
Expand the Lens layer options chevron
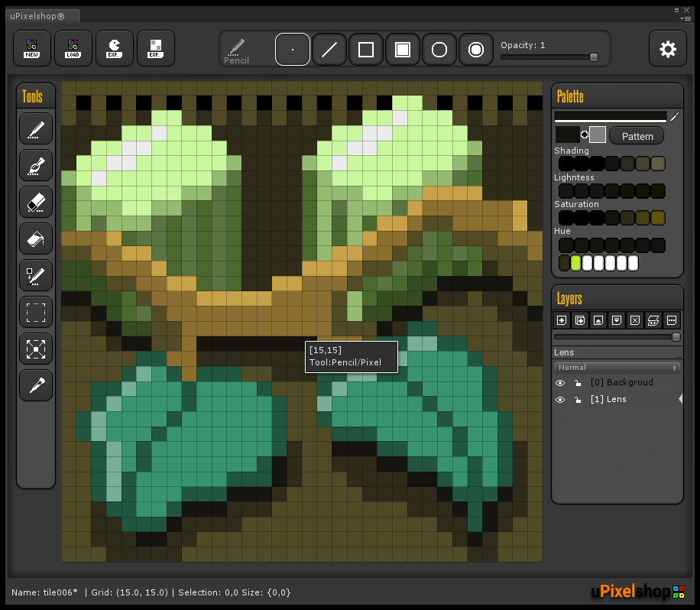[680, 398]
